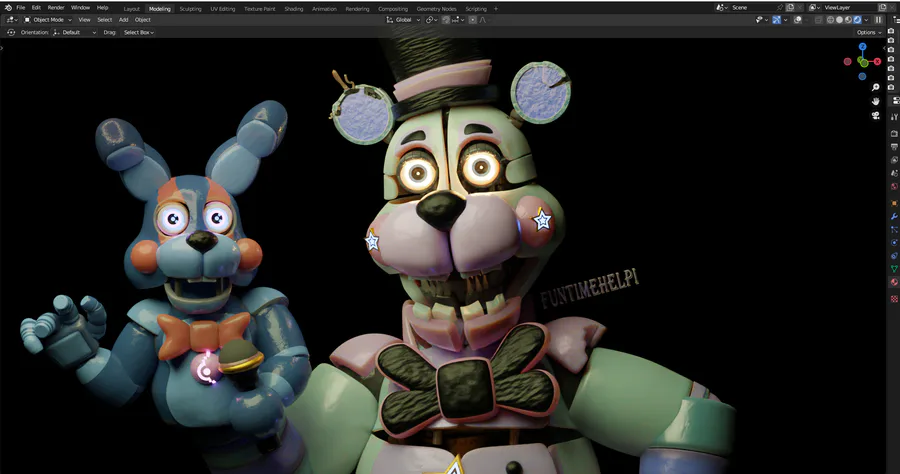Open the File menu
The image size is (900, 474).
21,7
